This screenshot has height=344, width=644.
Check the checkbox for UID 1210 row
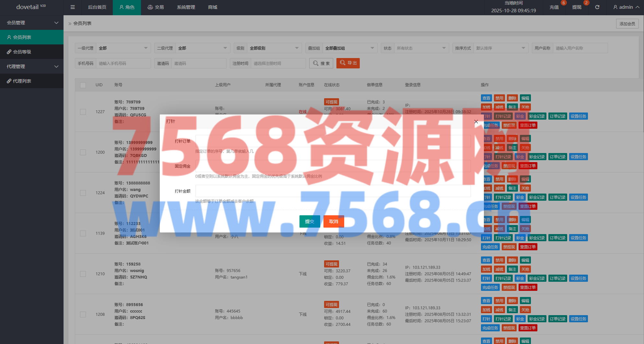[83, 274]
